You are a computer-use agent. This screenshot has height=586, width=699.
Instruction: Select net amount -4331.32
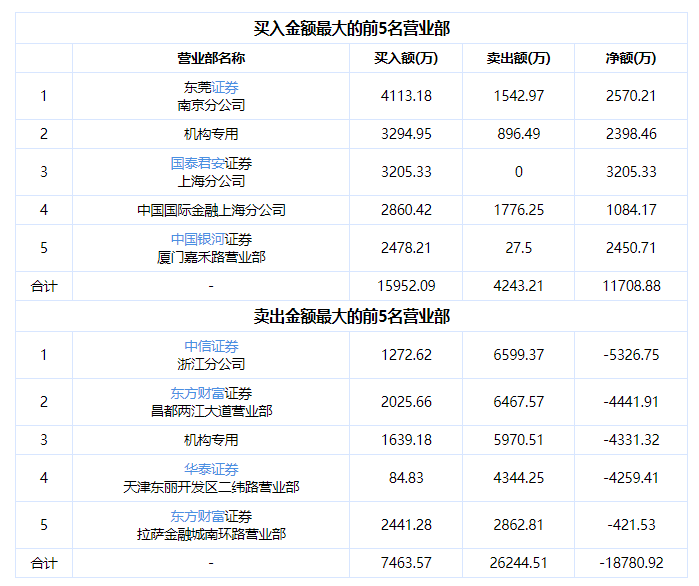click(x=631, y=440)
